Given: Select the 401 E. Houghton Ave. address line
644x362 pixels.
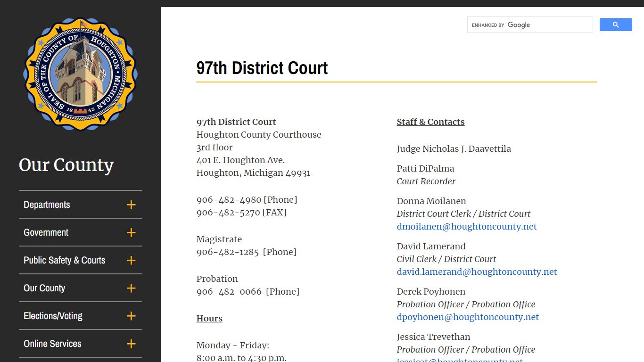Looking at the screenshot, I should [240, 160].
